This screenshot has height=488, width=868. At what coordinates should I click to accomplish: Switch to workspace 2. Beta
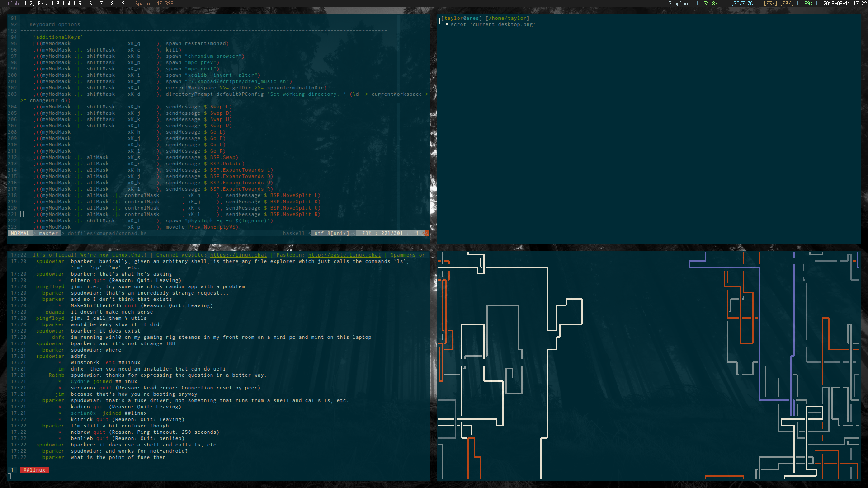point(39,4)
